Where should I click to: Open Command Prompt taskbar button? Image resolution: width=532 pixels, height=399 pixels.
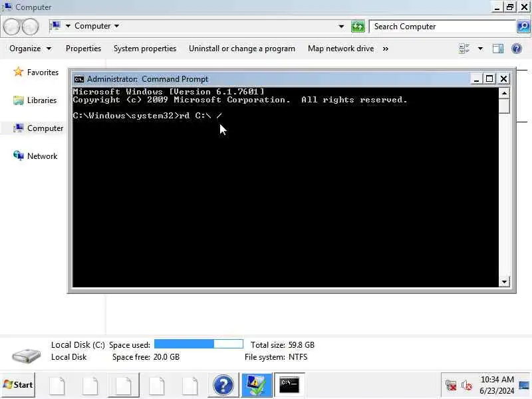(x=289, y=385)
